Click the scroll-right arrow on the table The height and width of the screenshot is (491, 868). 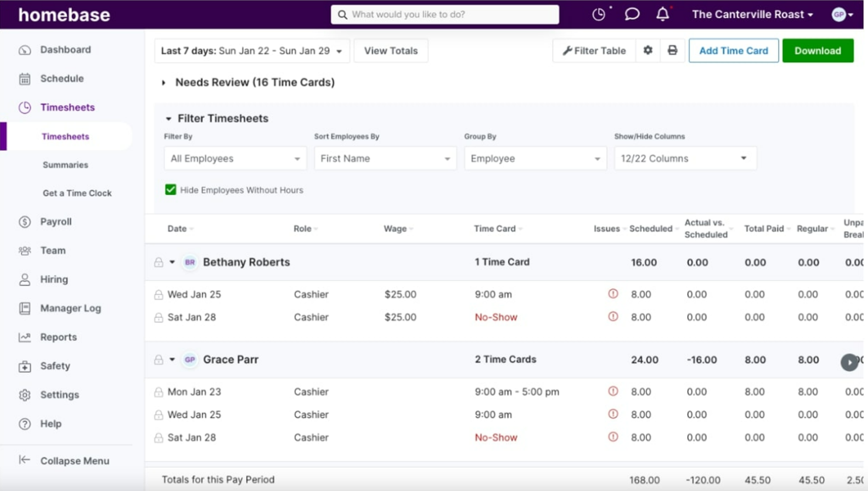pos(849,362)
